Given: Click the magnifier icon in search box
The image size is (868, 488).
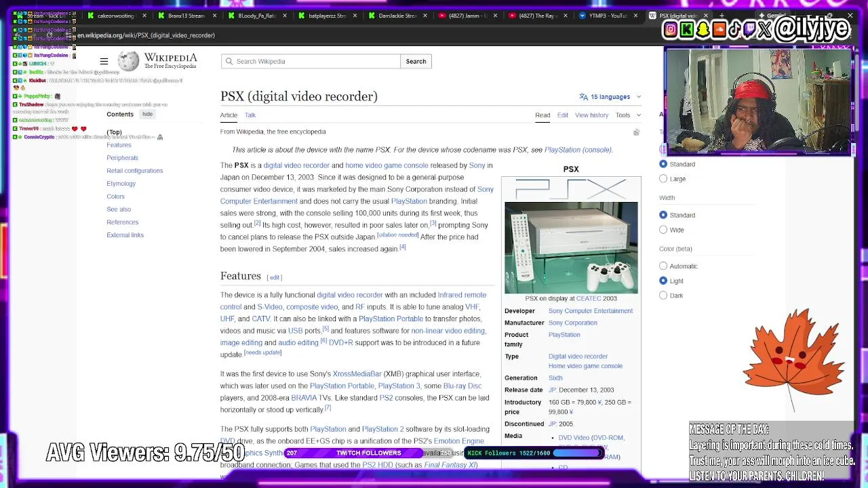Looking at the screenshot, I should click(229, 61).
